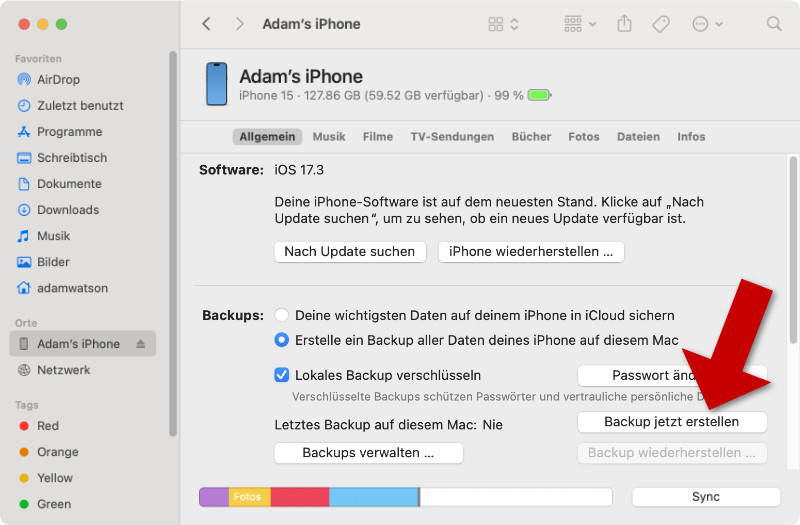Click the Tags section header
The width and height of the screenshot is (800, 525).
pyautogui.click(x=27, y=405)
